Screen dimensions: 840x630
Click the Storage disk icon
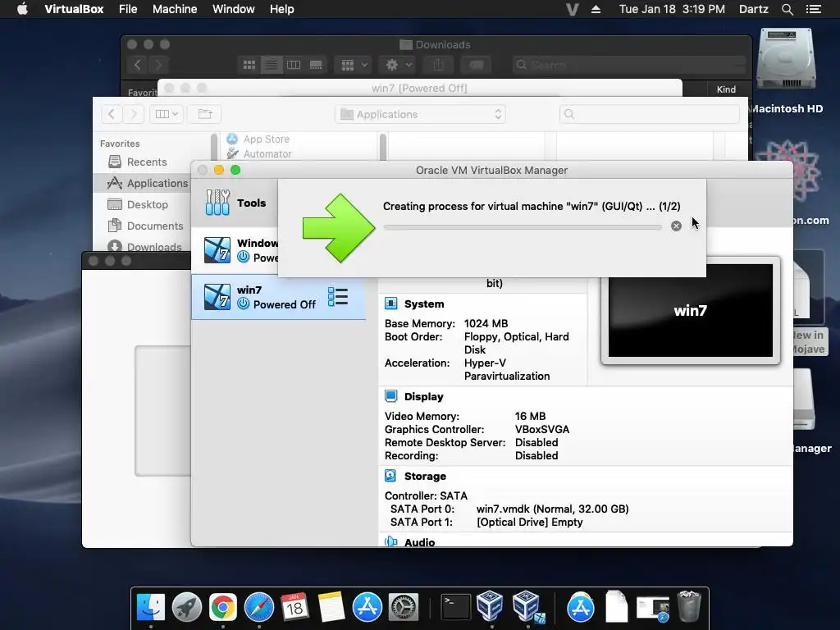[x=390, y=476]
